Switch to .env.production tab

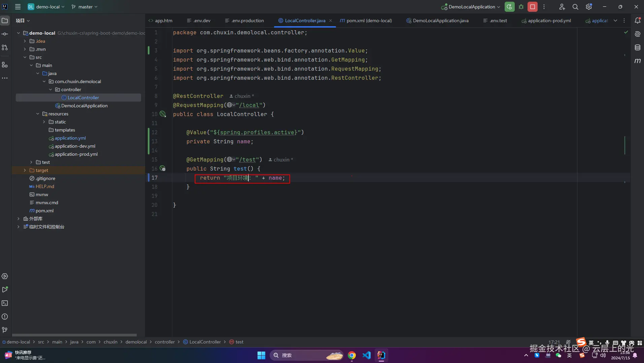[244, 21]
